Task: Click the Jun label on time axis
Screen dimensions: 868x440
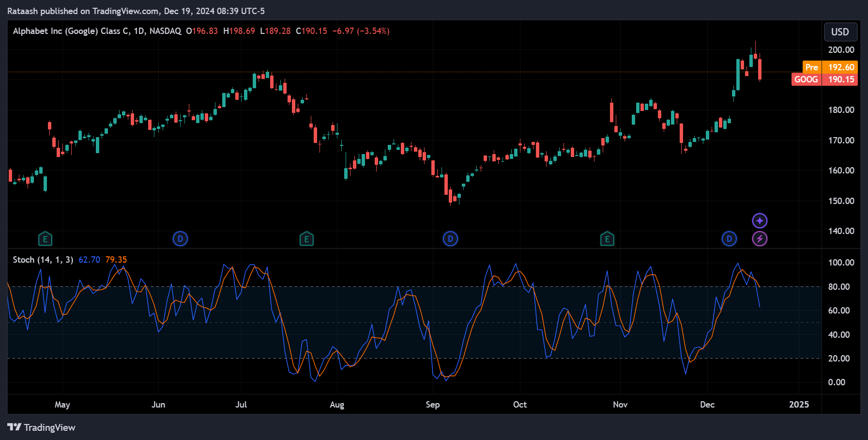Action: point(158,405)
